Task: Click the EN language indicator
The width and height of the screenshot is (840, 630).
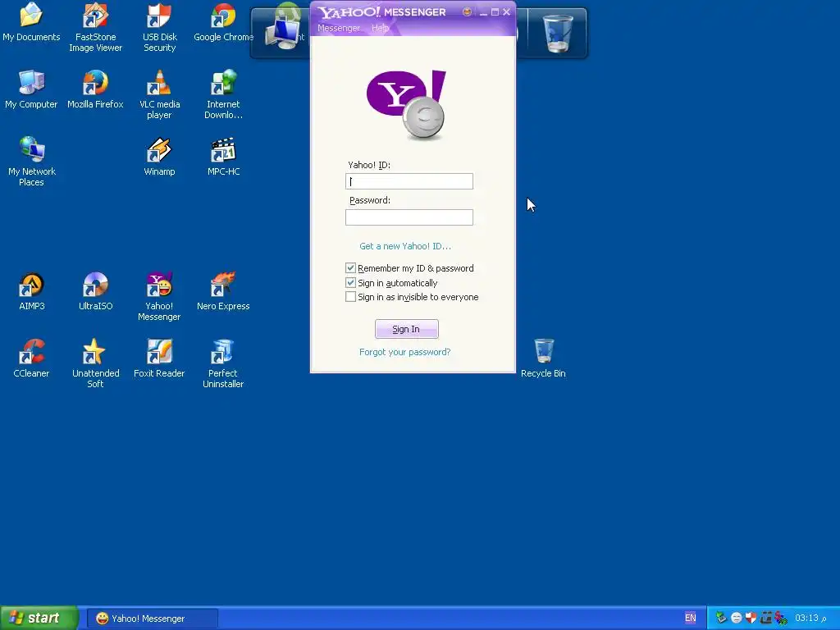Action: (x=690, y=618)
